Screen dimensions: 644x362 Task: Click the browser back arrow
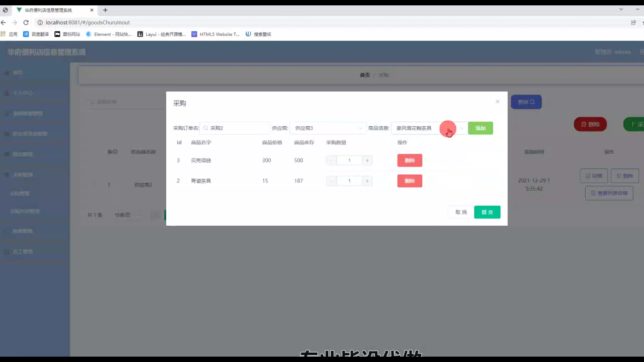4,22
